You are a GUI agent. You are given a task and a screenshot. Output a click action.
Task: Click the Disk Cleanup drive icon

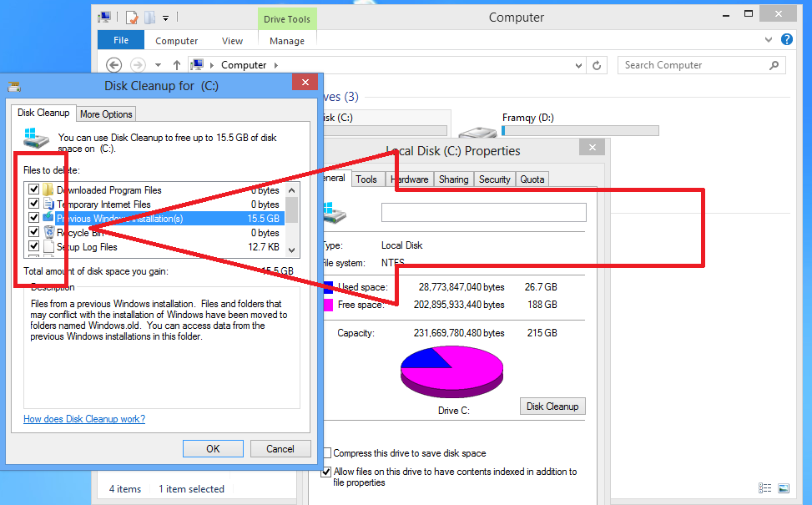click(36, 139)
